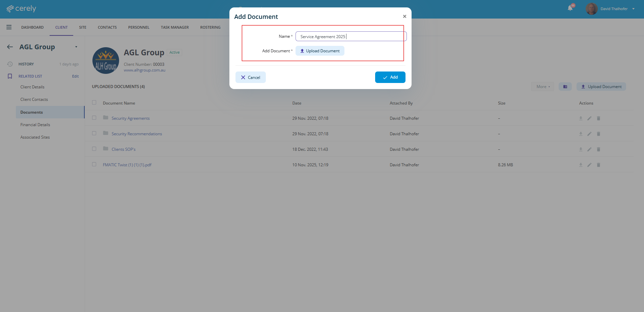644x312 pixels.
Task: Close the Add Document dialog with X
Action: (x=404, y=16)
